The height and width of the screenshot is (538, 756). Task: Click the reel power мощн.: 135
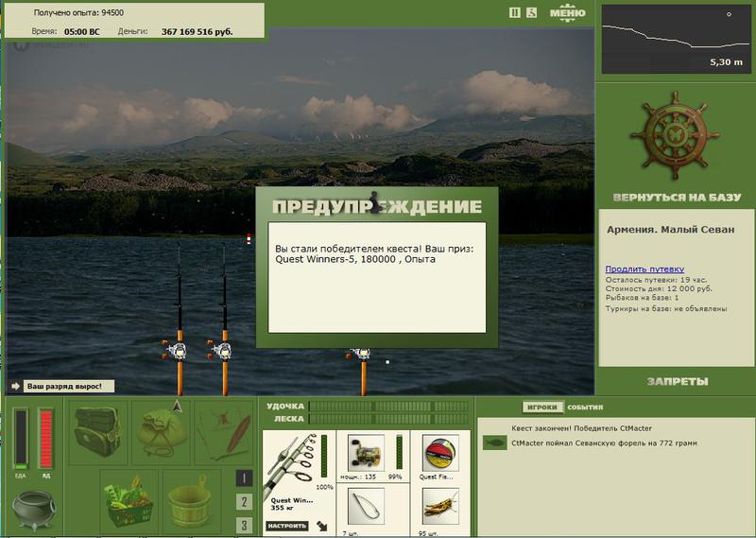358,477
